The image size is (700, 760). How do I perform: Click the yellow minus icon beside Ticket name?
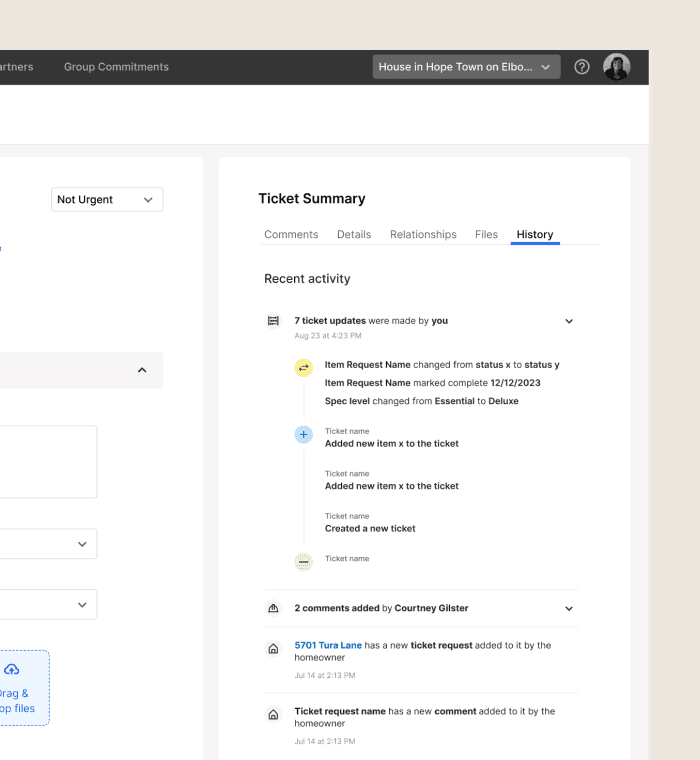[x=303, y=562]
